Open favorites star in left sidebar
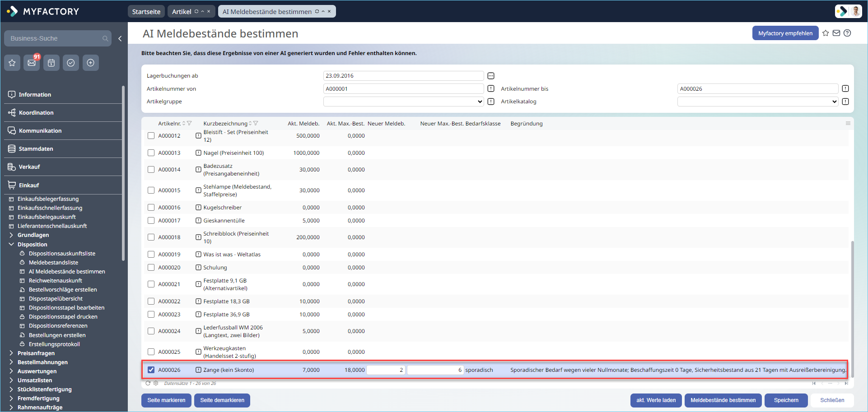Viewport: 868px width, 412px height. (x=12, y=63)
